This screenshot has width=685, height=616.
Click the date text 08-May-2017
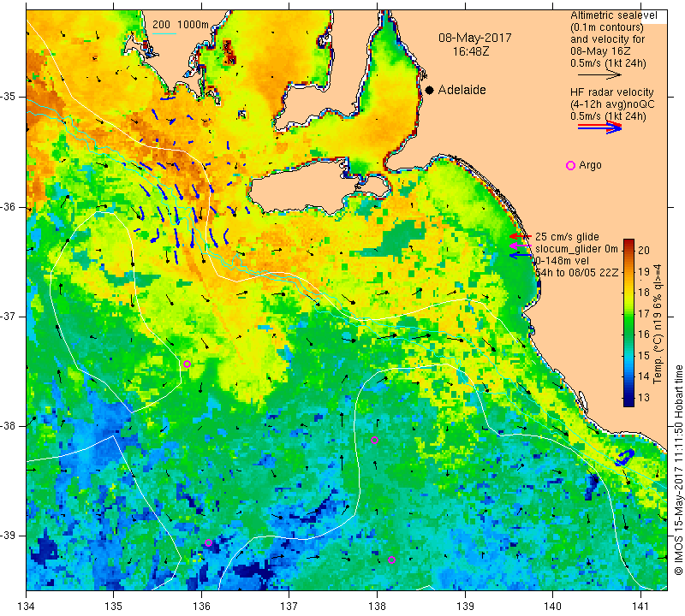tap(475, 38)
